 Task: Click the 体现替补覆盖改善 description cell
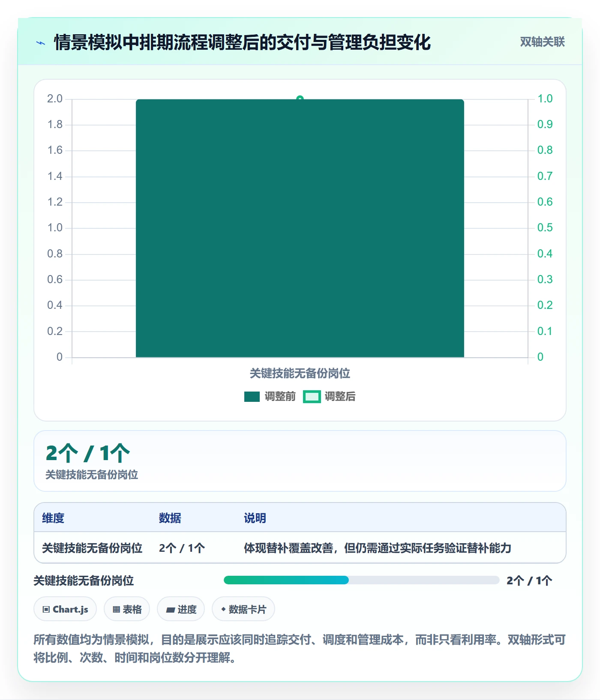tap(378, 548)
